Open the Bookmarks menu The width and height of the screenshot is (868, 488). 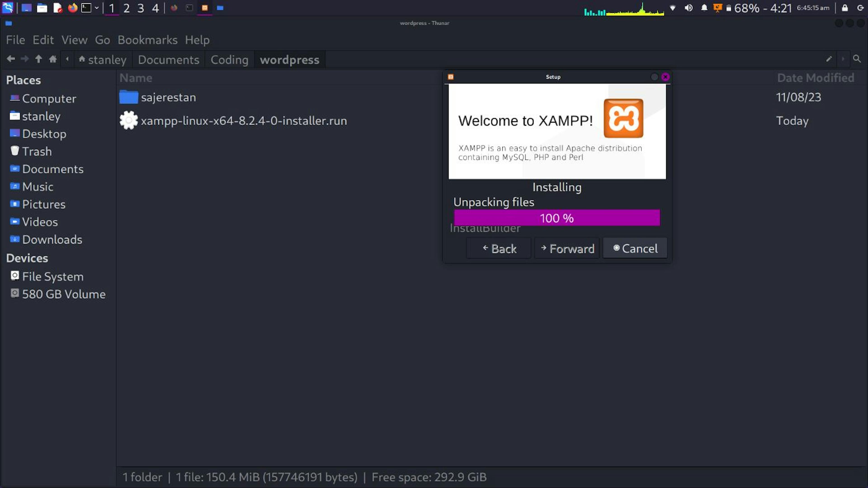point(148,40)
